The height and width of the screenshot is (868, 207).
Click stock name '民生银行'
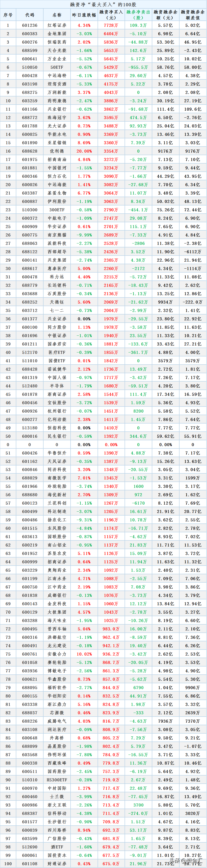click(57, 436)
